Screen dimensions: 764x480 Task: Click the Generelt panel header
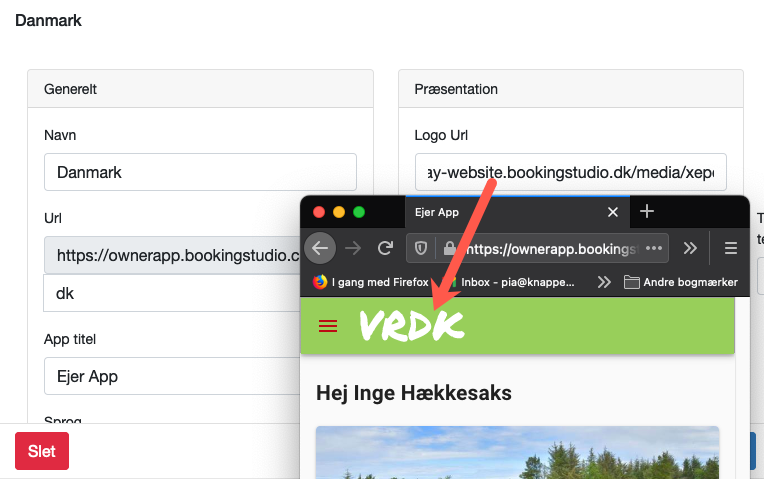200,89
